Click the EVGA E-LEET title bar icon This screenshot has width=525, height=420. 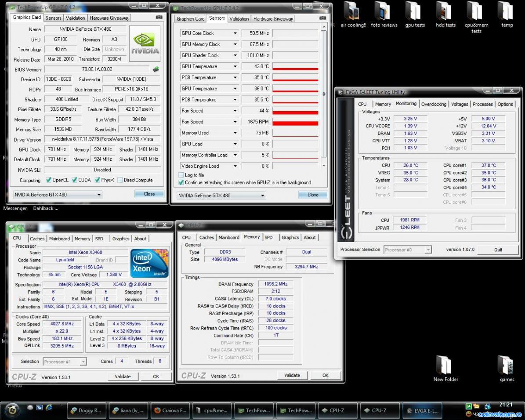(x=340, y=92)
